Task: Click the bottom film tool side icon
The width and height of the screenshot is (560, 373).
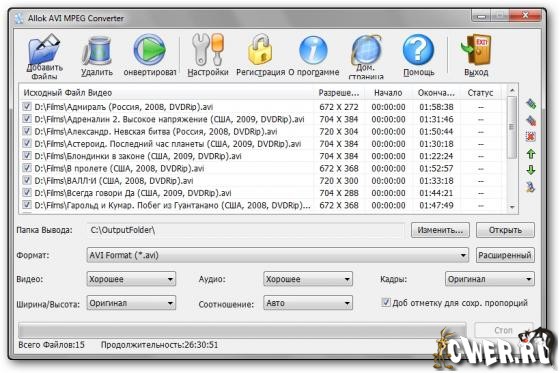Action: point(531,186)
